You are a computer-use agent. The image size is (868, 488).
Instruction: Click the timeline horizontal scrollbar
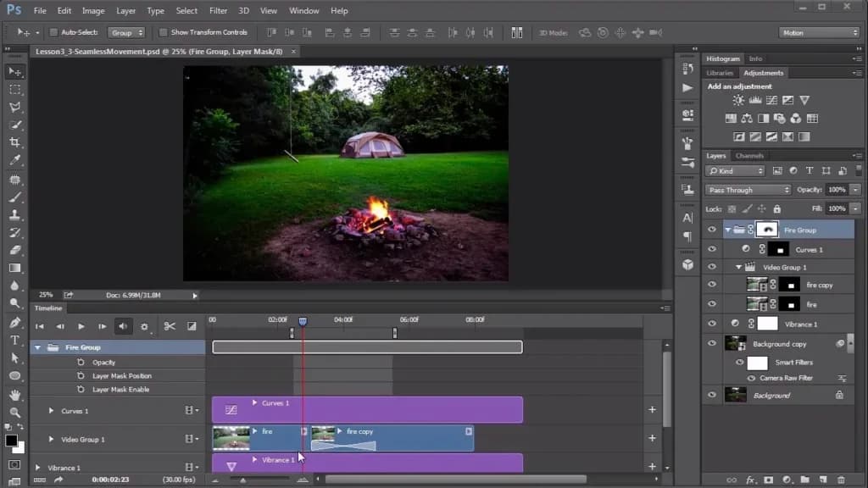point(456,480)
